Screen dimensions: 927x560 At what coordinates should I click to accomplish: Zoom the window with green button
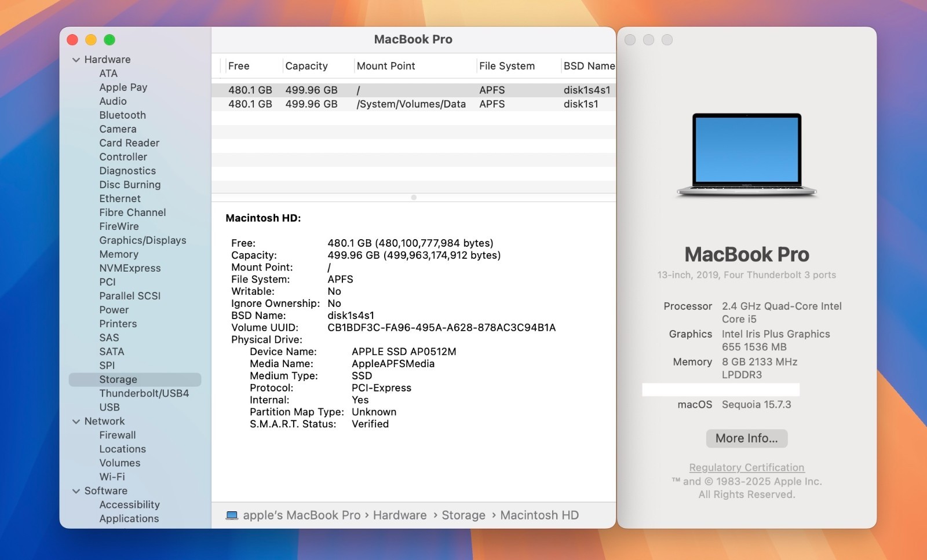tap(110, 40)
